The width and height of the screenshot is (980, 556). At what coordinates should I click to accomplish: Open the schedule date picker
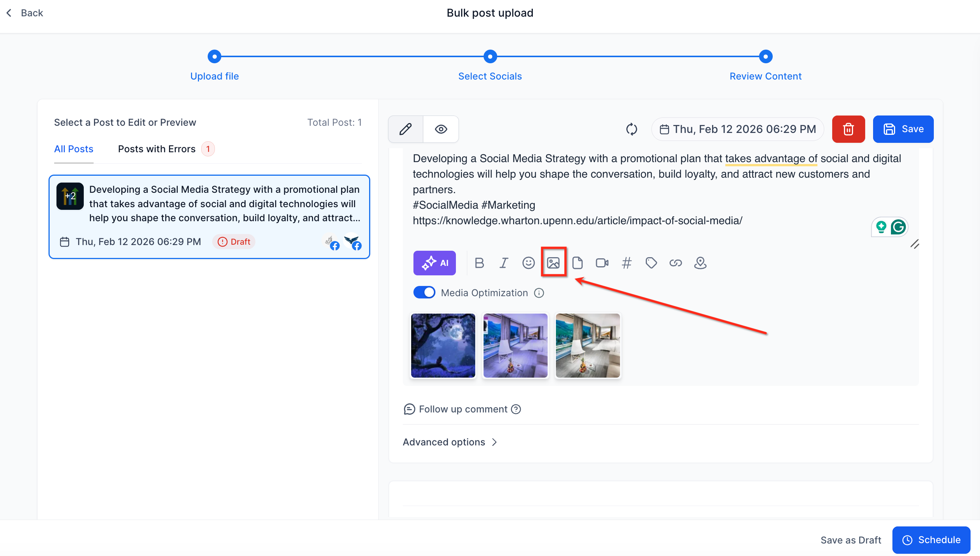point(737,129)
